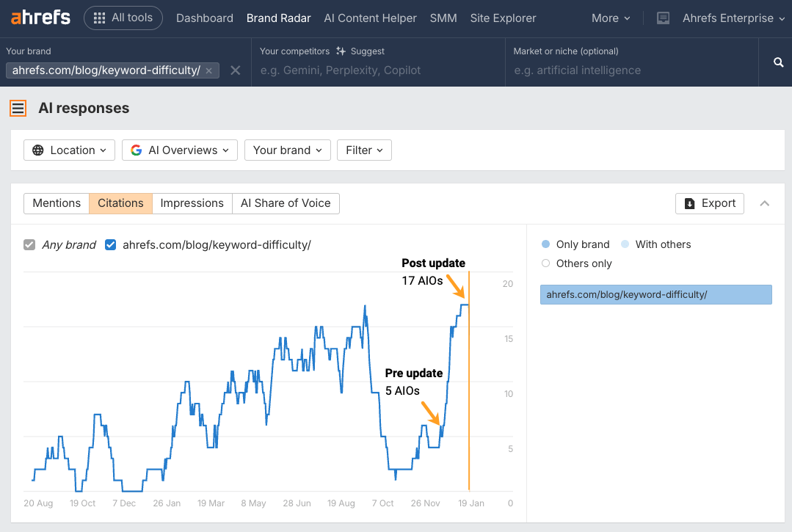792x532 pixels.
Task: Collapse the chart panel with the chevron
Action: [x=764, y=204]
